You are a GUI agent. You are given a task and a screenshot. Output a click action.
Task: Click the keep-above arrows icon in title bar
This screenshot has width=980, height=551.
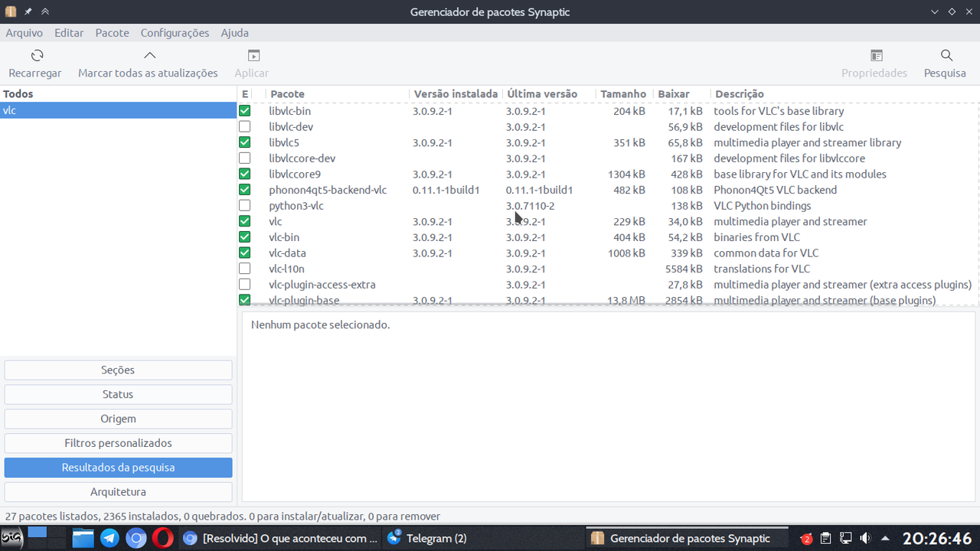pos(45,11)
